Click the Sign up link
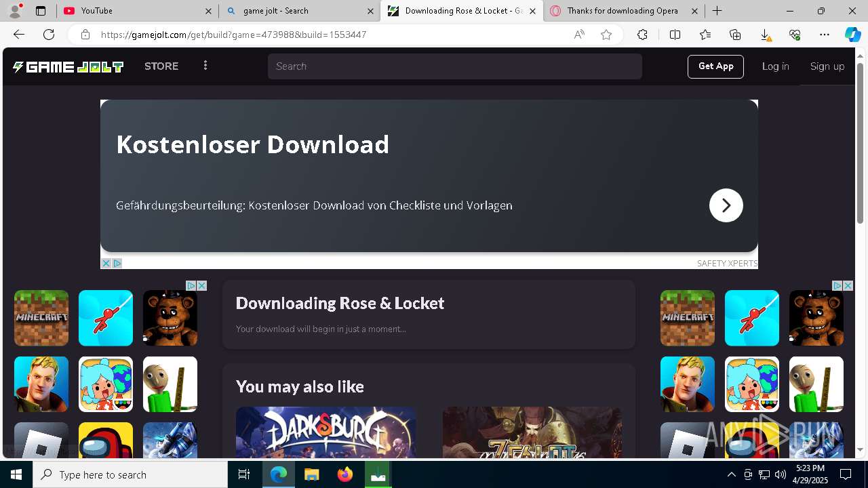Viewport: 868px width, 488px height. point(827,66)
